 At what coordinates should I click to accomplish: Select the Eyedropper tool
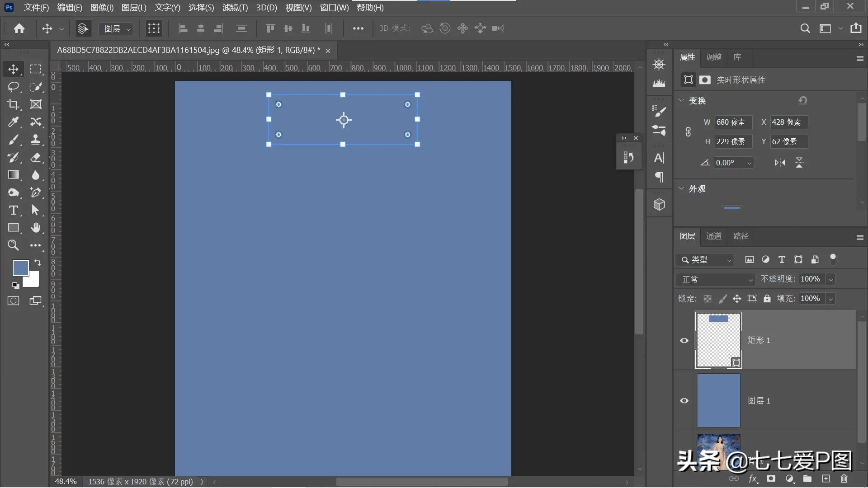pyautogui.click(x=13, y=122)
